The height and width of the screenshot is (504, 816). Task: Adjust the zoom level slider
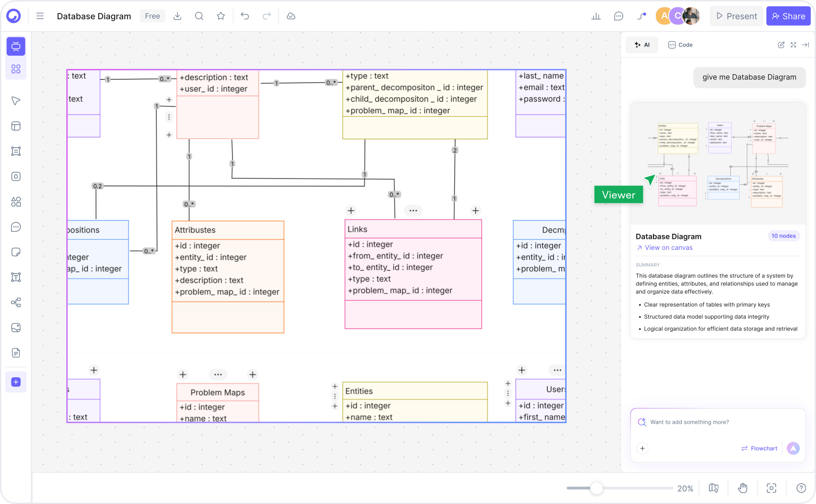tap(597, 488)
